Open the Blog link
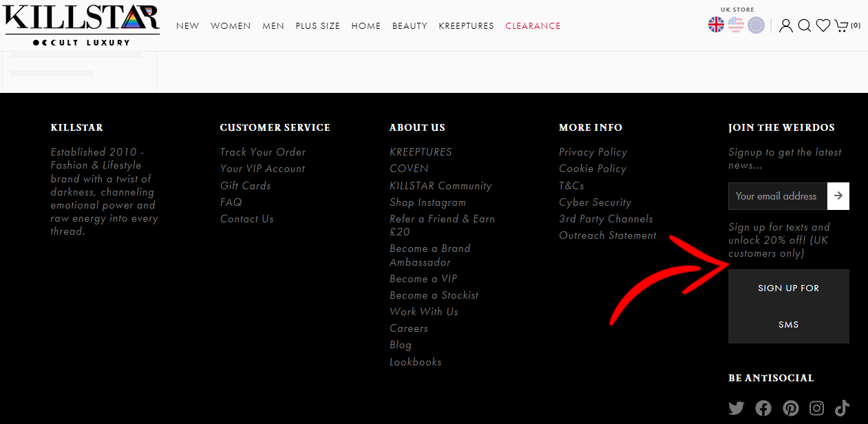This screenshot has height=424, width=868. tap(401, 346)
